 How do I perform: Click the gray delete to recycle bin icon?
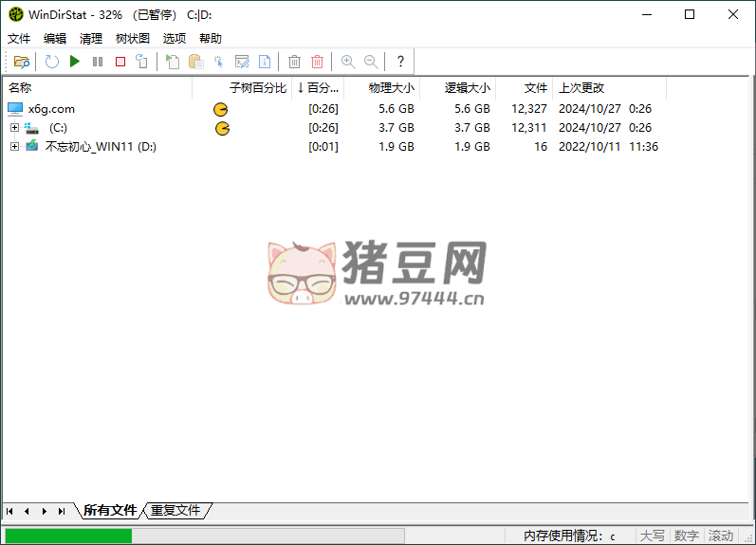pos(294,62)
